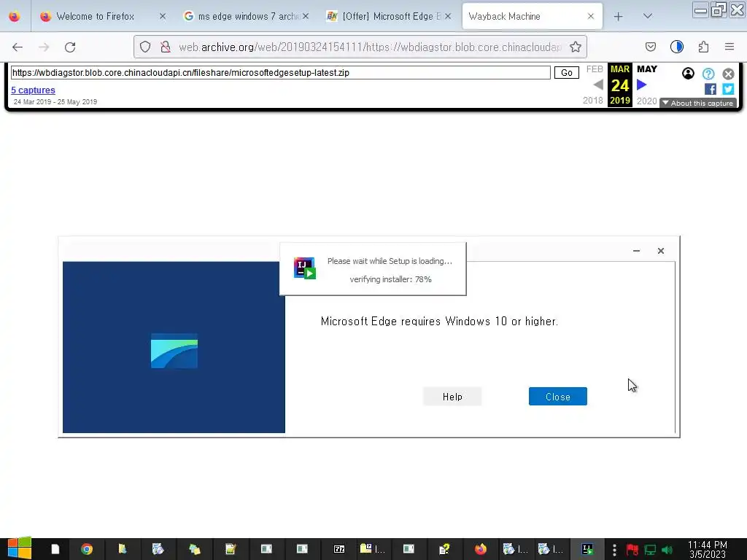Click the IntelliJ setup loading icon
This screenshot has height=560, width=747.
pyautogui.click(x=305, y=268)
